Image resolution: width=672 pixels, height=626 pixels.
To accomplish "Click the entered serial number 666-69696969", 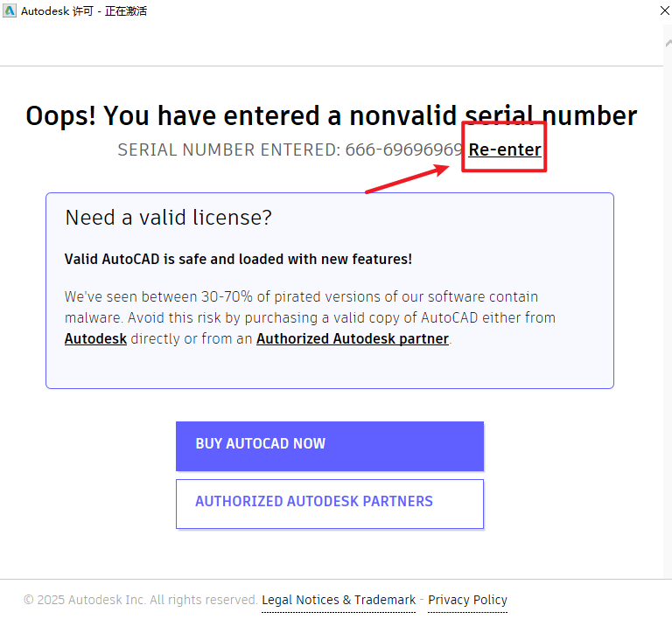I will click(x=403, y=150).
